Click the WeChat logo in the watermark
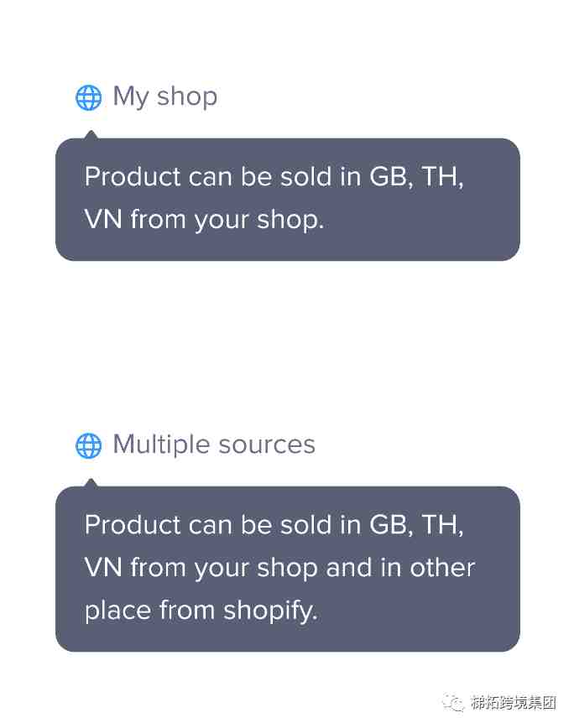The width and height of the screenshot is (574, 728). tap(453, 701)
